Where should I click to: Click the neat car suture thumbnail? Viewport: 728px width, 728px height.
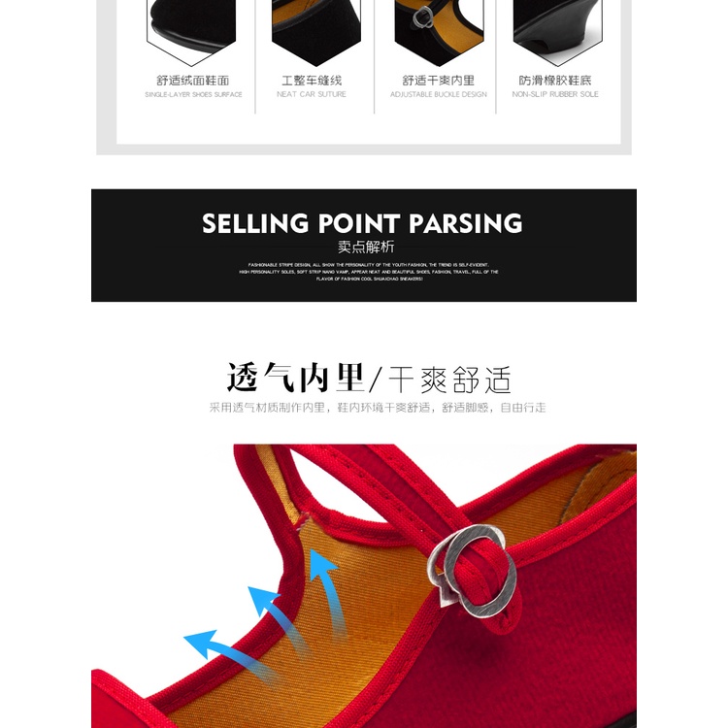[316, 31]
